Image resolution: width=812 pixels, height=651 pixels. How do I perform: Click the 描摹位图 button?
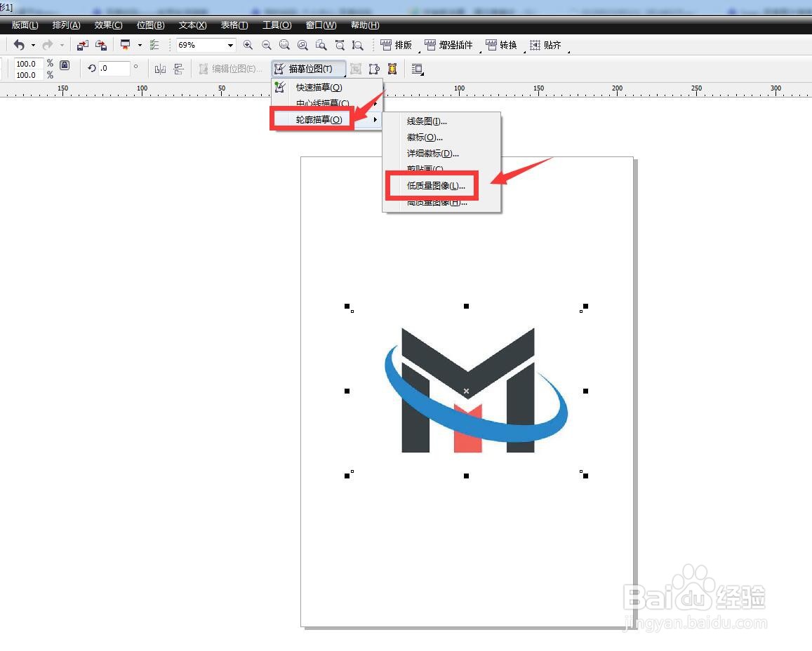point(310,68)
